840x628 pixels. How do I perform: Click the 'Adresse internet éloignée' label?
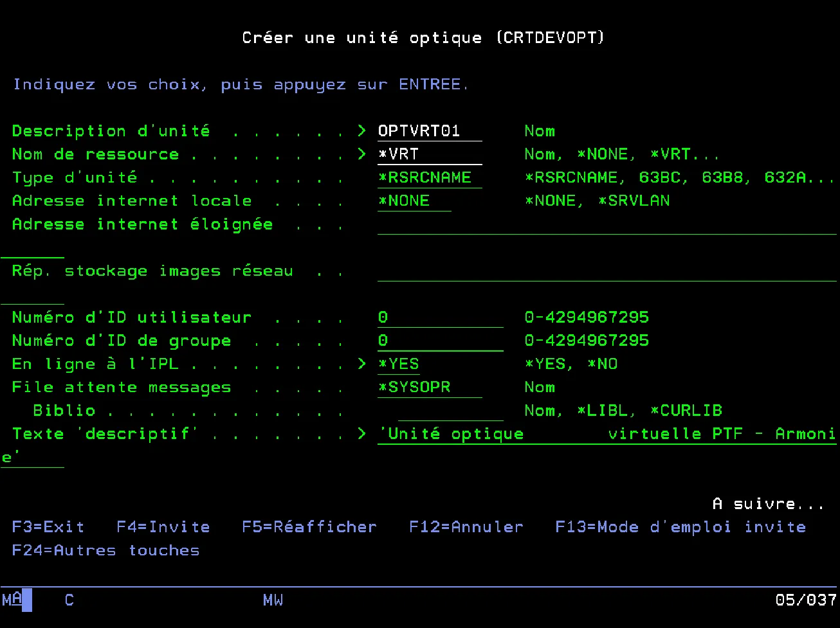tap(142, 224)
